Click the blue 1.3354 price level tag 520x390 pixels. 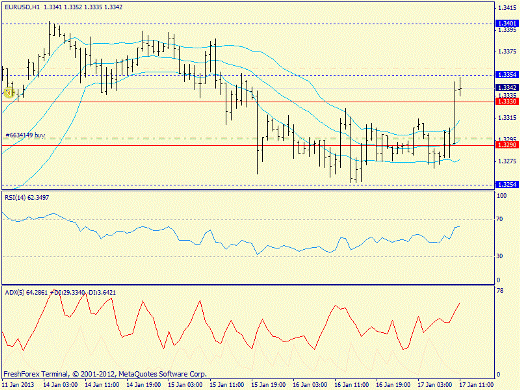pos(507,74)
